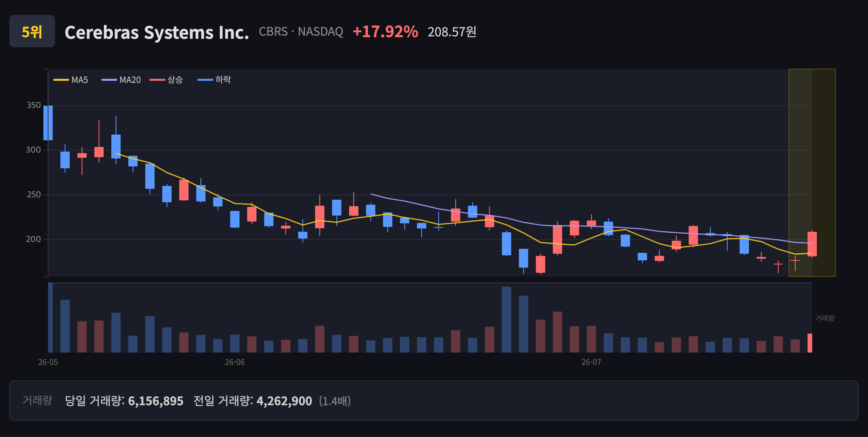Click the Cerebras Systems Inc. title
The width and height of the screenshot is (868, 437).
(x=157, y=32)
